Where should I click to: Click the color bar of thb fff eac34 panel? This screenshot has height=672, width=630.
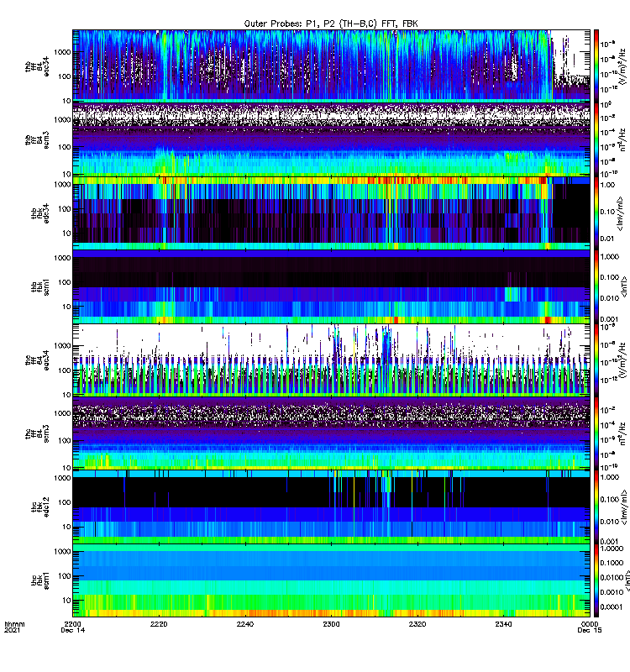pos(596,66)
